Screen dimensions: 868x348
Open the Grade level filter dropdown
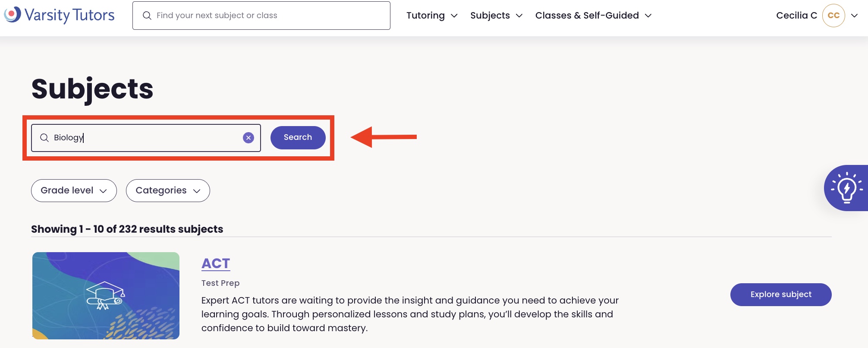74,190
